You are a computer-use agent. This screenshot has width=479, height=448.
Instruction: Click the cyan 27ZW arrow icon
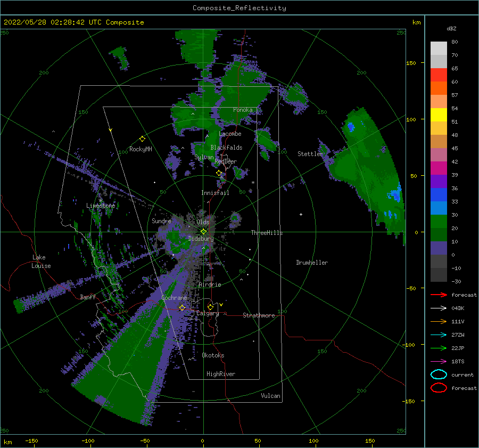[x=439, y=335]
